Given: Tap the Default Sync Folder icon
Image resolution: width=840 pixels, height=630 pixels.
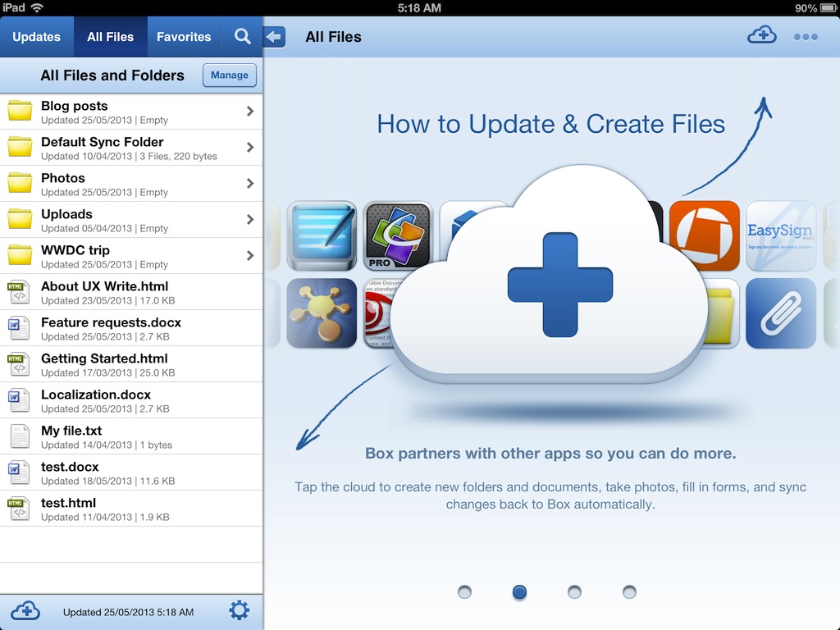Looking at the screenshot, I should tap(20, 147).
